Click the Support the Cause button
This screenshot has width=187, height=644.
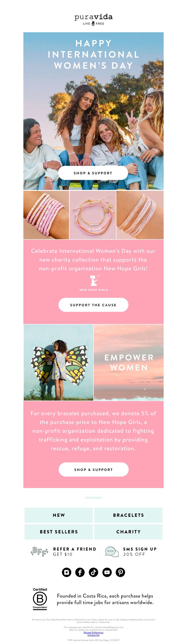coord(93,305)
